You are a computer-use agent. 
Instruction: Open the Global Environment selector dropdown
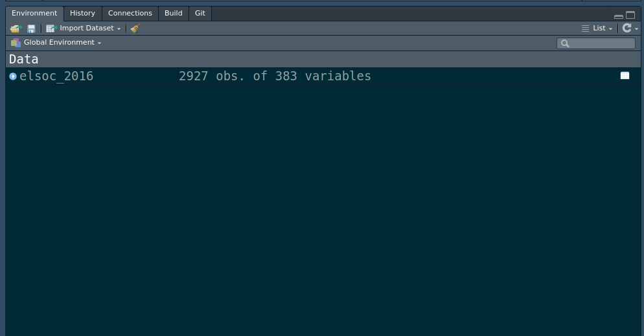click(57, 43)
